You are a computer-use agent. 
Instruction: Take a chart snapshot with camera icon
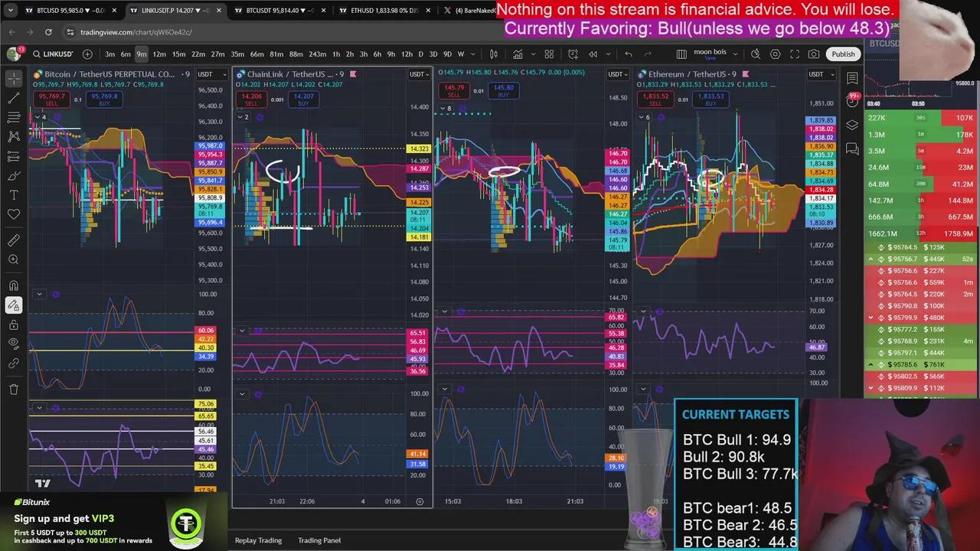click(x=814, y=54)
